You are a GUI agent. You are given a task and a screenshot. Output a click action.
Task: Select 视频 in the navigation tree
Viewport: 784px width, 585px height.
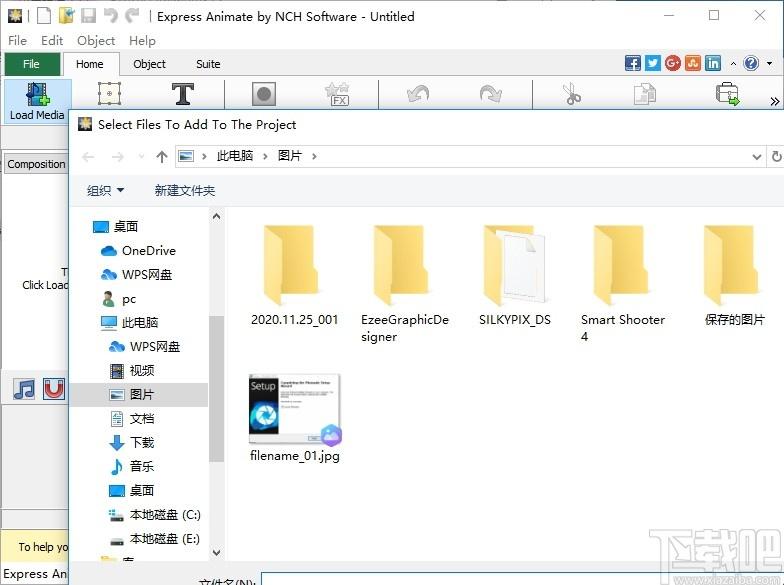[132, 370]
